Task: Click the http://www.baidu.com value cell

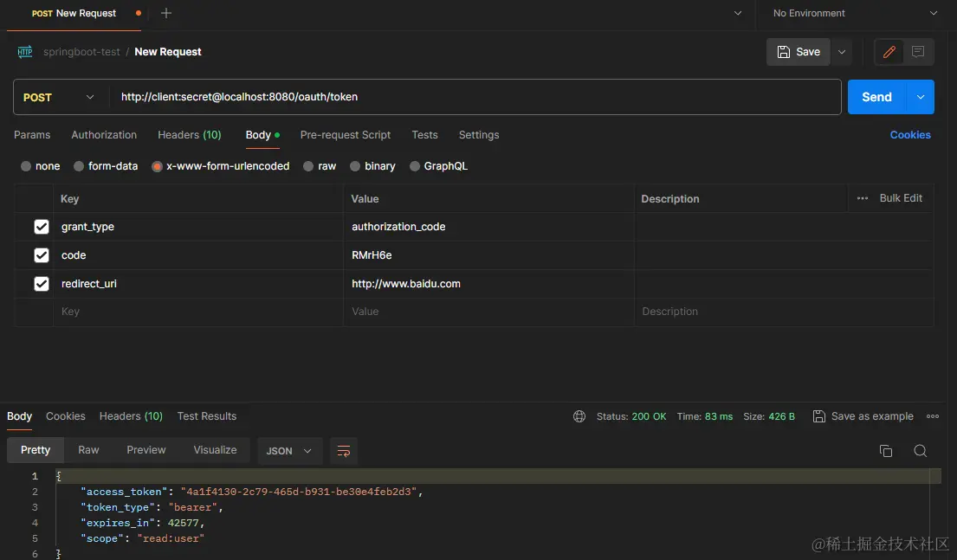Action: [488, 284]
